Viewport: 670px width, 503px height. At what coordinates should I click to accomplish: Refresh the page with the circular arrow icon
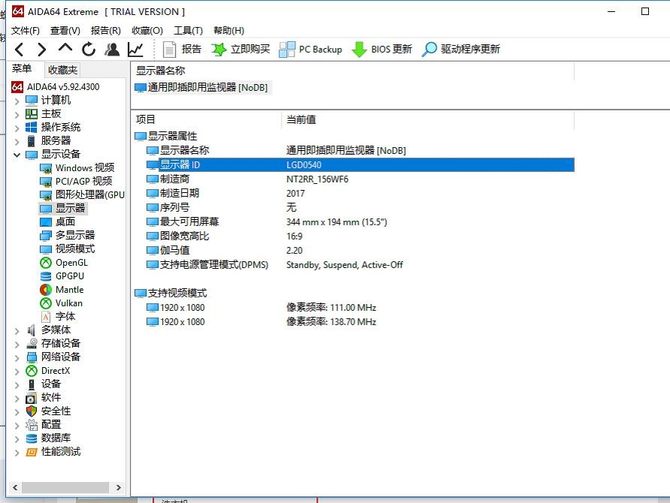coord(88,50)
